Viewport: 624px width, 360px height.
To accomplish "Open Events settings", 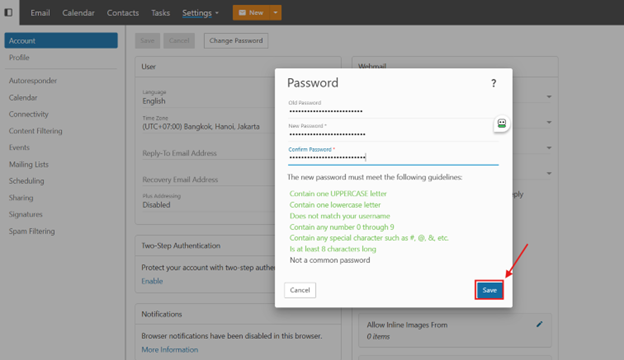I will [x=19, y=148].
